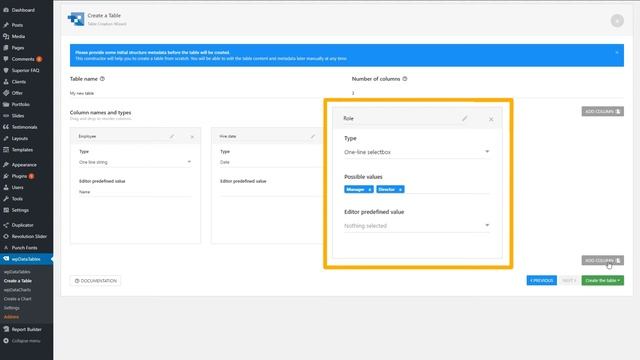This screenshot has height=360, width=640.
Task: Click the Role column title text
Action: click(349, 118)
